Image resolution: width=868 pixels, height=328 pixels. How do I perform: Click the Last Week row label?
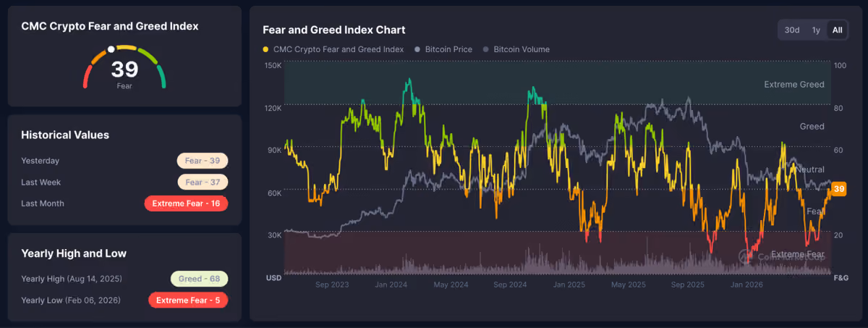[41, 182]
